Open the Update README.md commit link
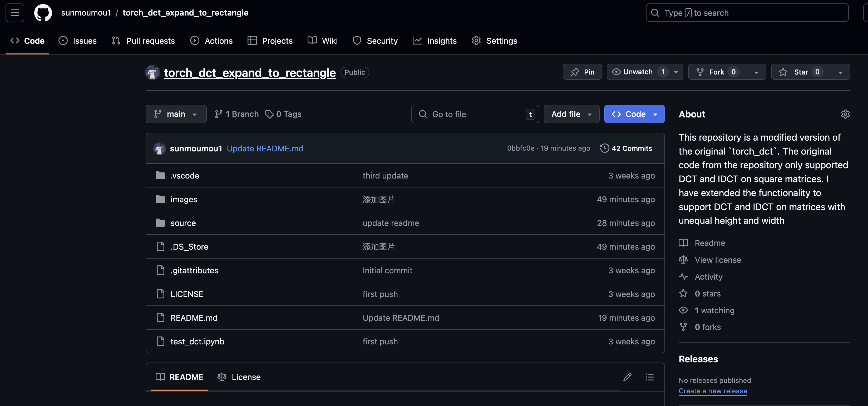This screenshot has height=406, width=868. [x=265, y=148]
